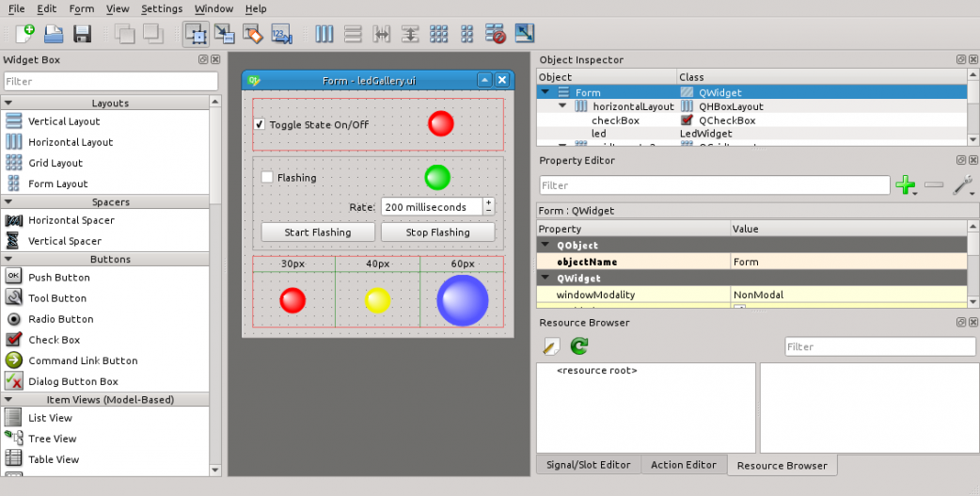980x496 pixels.
Task: Enable the Flashing checkbox
Action: tap(267, 177)
